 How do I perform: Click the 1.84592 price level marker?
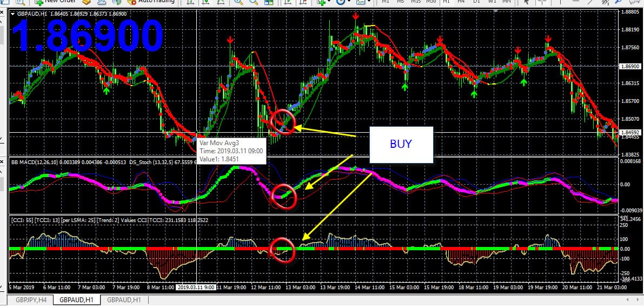[630, 132]
